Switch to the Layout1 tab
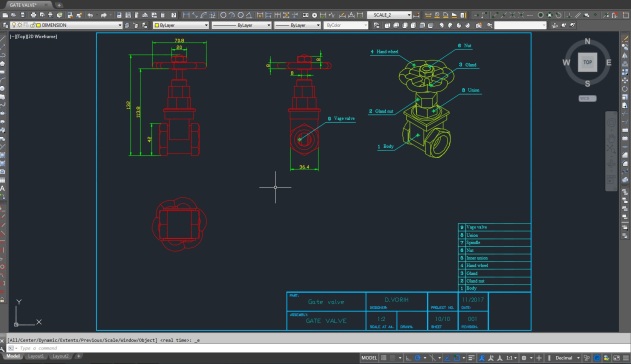Viewport: 631px width, 364px height. [36, 356]
